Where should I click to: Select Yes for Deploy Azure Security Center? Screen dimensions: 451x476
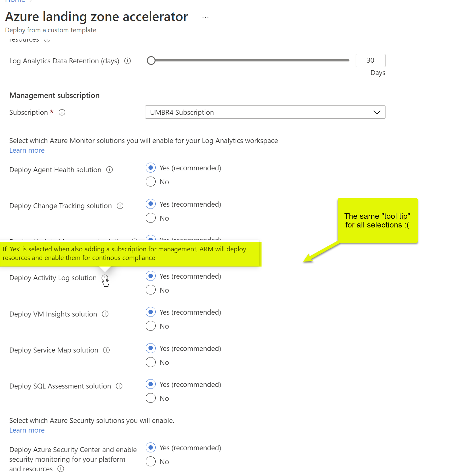click(x=151, y=447)
